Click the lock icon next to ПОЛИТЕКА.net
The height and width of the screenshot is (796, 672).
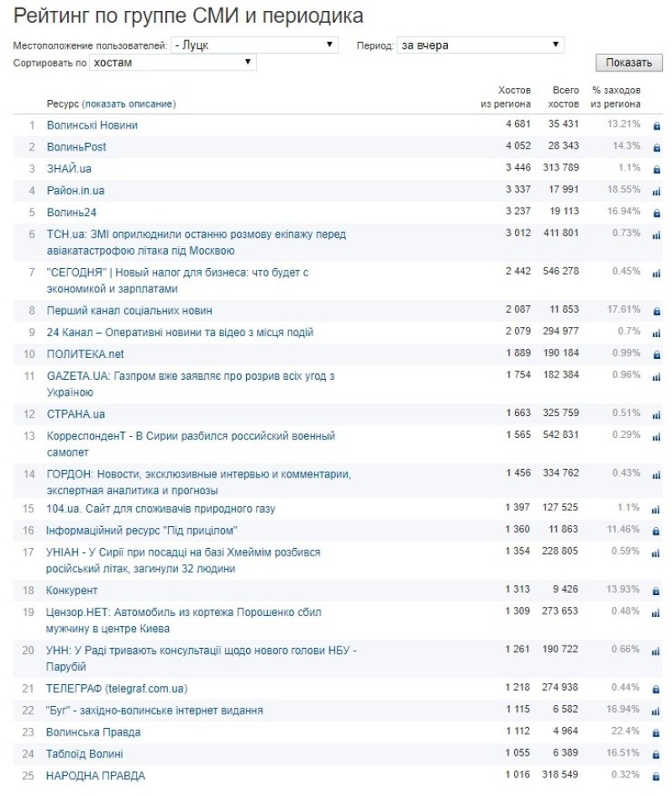[x=657, y=356]
